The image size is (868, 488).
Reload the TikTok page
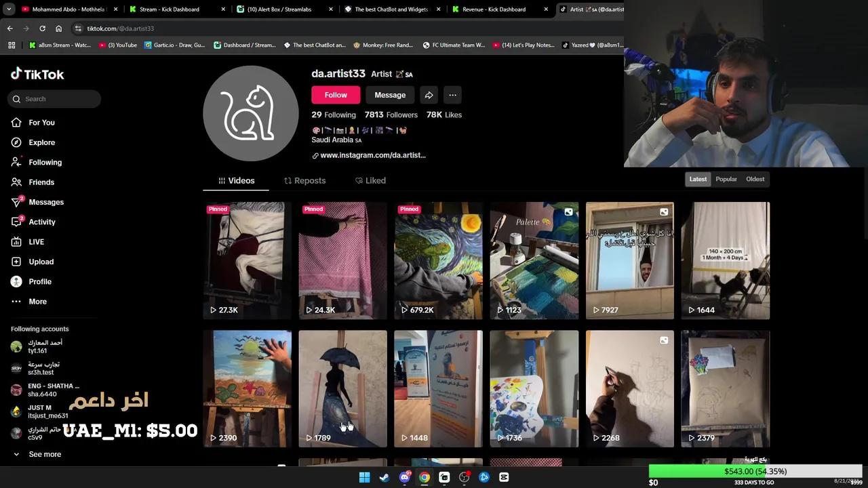tap(42, 28)
